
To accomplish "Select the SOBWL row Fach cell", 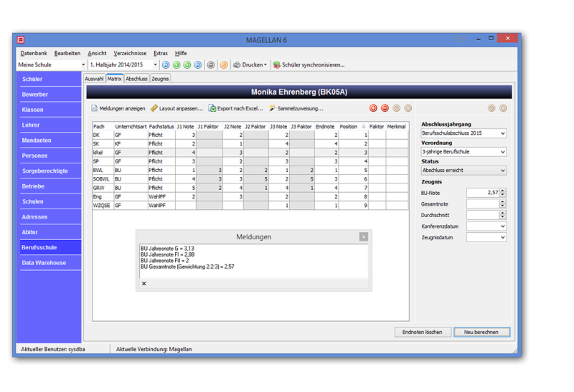I will [x=103, y=179].
